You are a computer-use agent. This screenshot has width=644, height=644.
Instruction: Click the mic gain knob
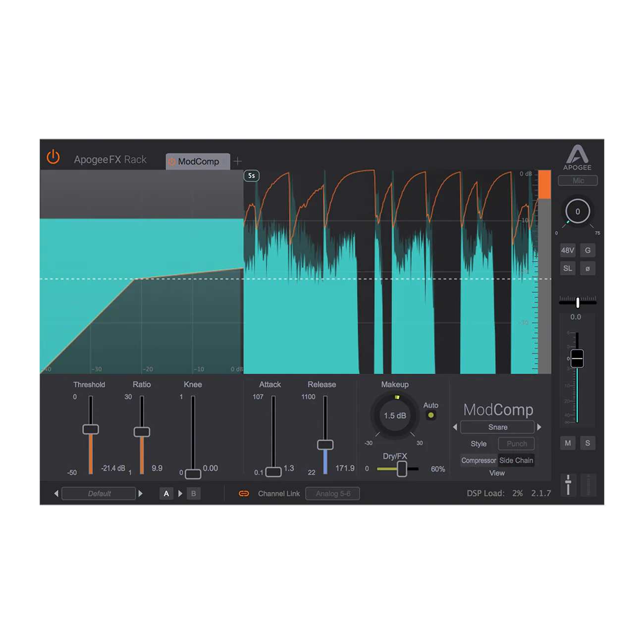pyautogui.click(x=578, y=212)
